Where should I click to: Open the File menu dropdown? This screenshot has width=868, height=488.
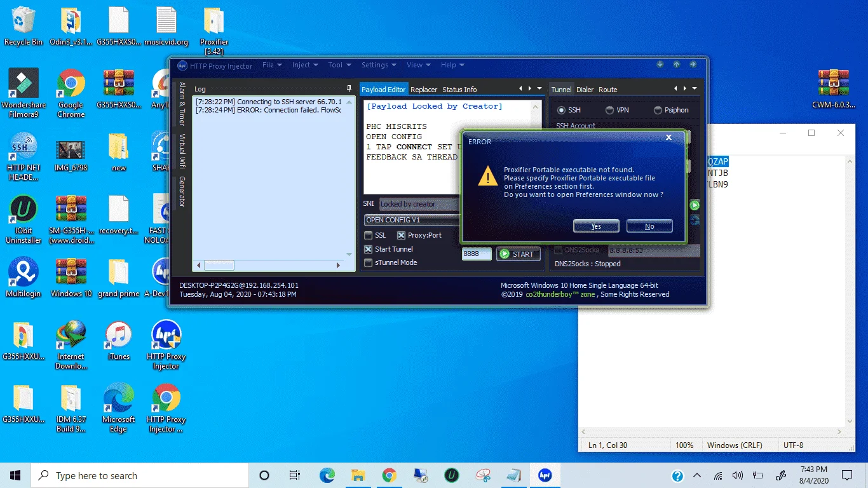point(273,65)
